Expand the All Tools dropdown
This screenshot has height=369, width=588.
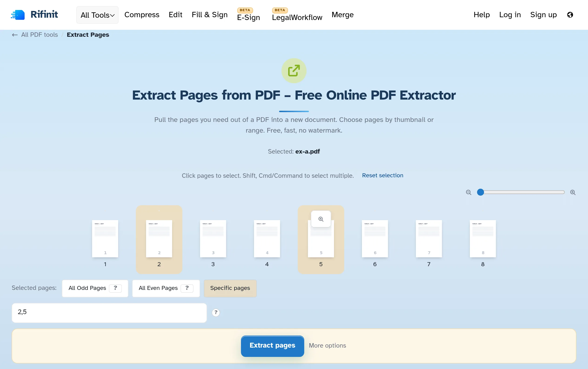tap(97, 15)
